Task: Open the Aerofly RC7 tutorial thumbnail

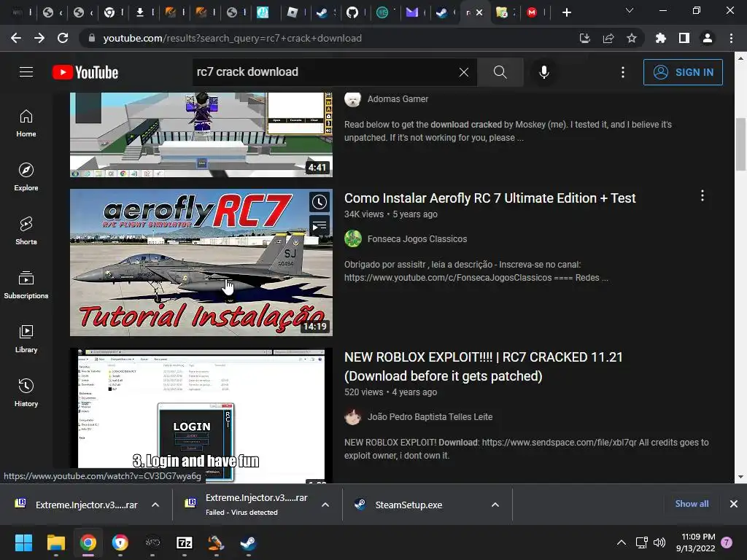Action: click(x=201, y=262)
